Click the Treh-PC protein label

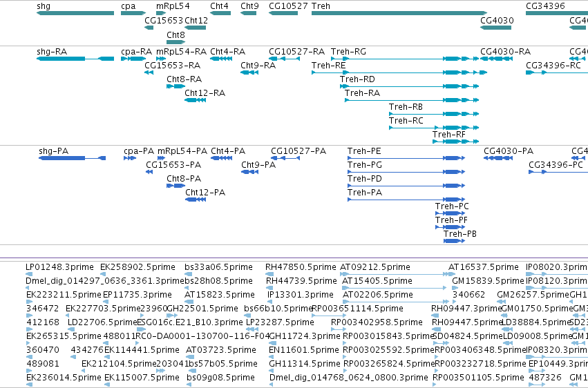(x=452, y=206)
